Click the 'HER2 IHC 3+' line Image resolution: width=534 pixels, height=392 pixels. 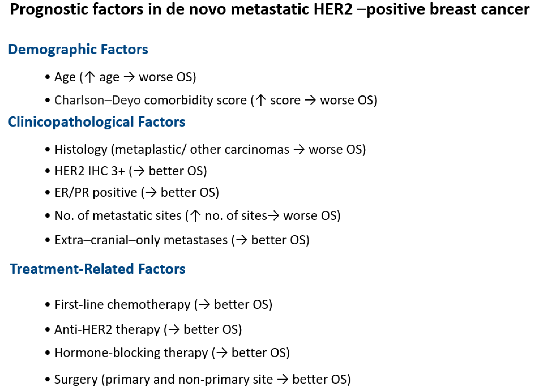130,171
